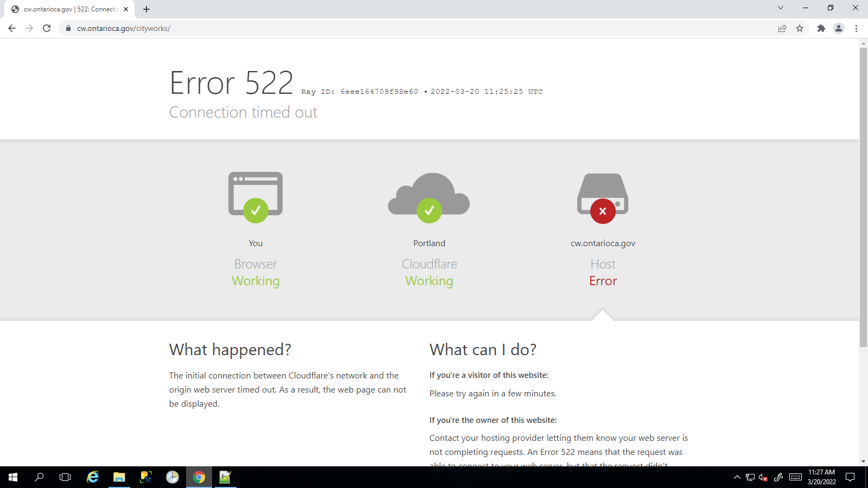Click the 'Portland' location label
Viewport: 868px width, 488px height.
429,243
